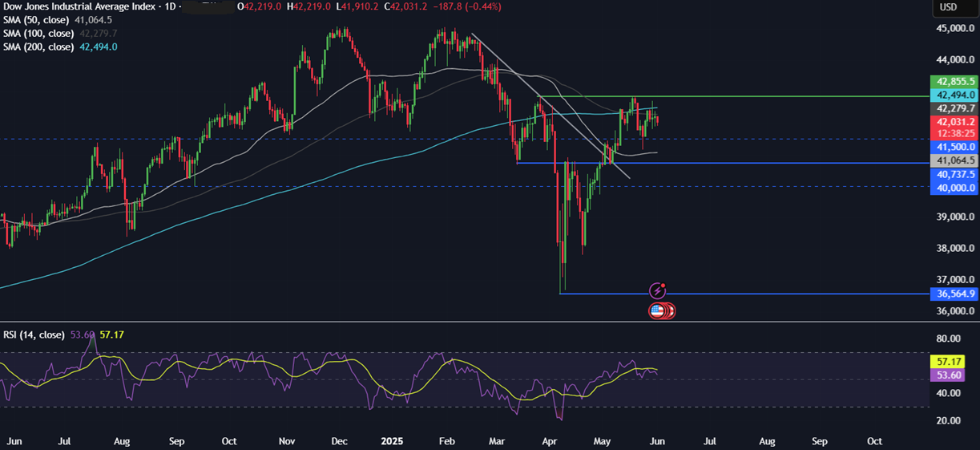The width and height of the screenshot is (980, 450).
Task: Click 40.00 on the RSI axis
Action: [948, 393]
